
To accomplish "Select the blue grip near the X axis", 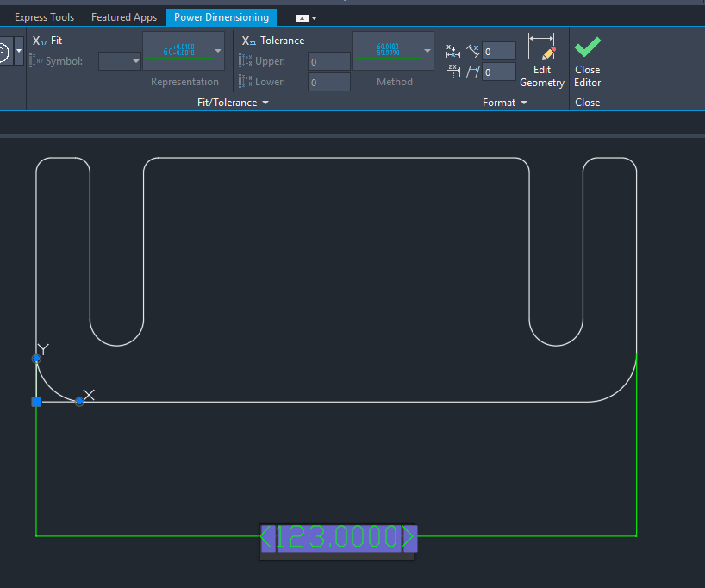I will [x=79, y=401].
